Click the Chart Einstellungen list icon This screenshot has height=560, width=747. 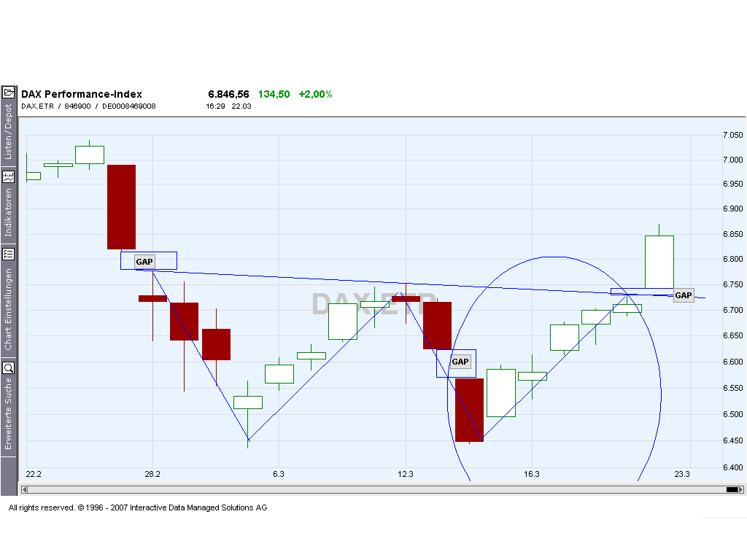(9, 254)
